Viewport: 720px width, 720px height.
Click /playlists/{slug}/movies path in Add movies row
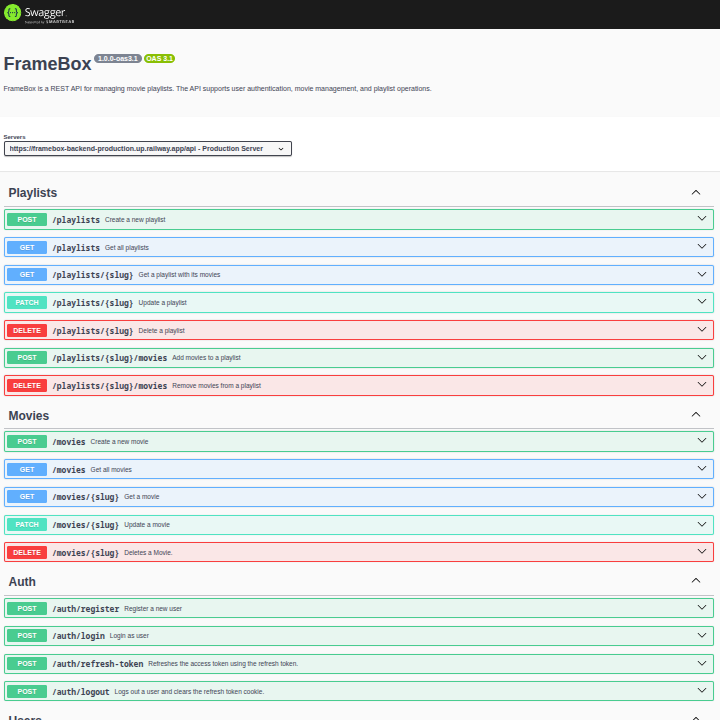pos(110,358)
